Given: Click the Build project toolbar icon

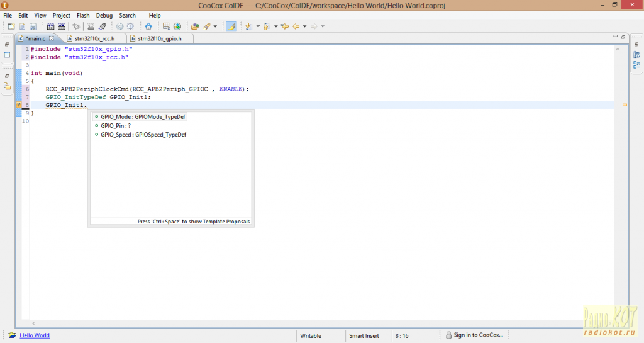Looking at the screenshot, I should pos(50,26).
